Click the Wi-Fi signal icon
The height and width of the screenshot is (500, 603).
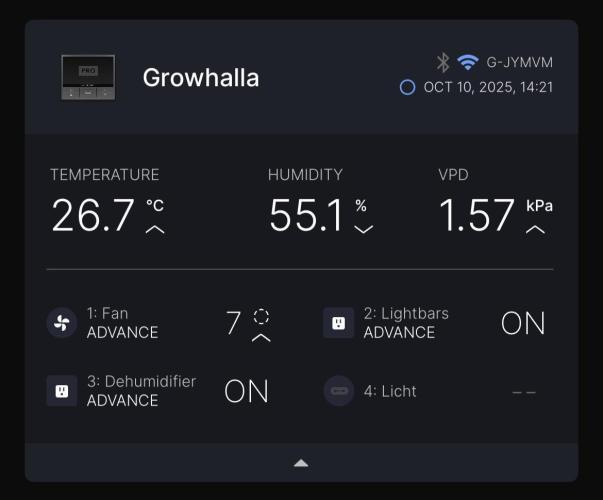tap(467, 62)
